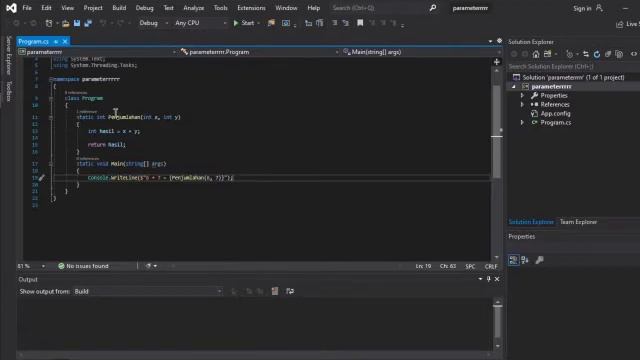640x360 pixels.
Task: Click the Alphabetical sort icon in Properties
Action: click(x=525, y=260)
